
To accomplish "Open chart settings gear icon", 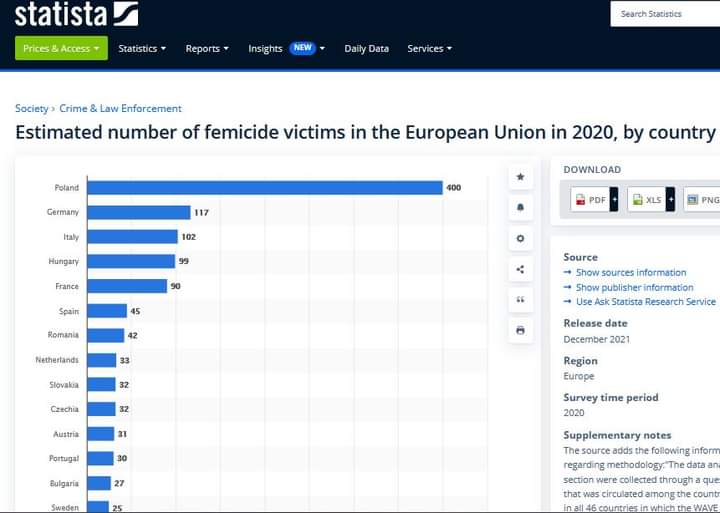I will coord(520,238).
